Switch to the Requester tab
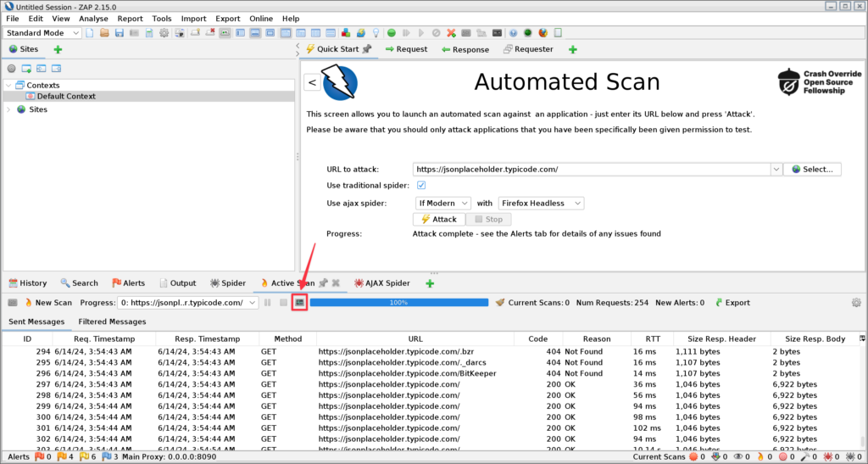 point(527,49)
